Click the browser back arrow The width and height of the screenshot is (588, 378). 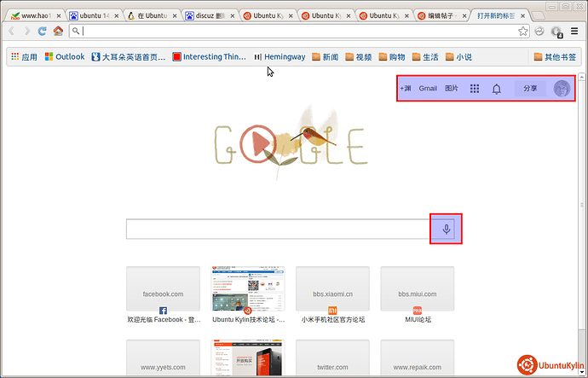pyautogui.click(x=12, y=31)
